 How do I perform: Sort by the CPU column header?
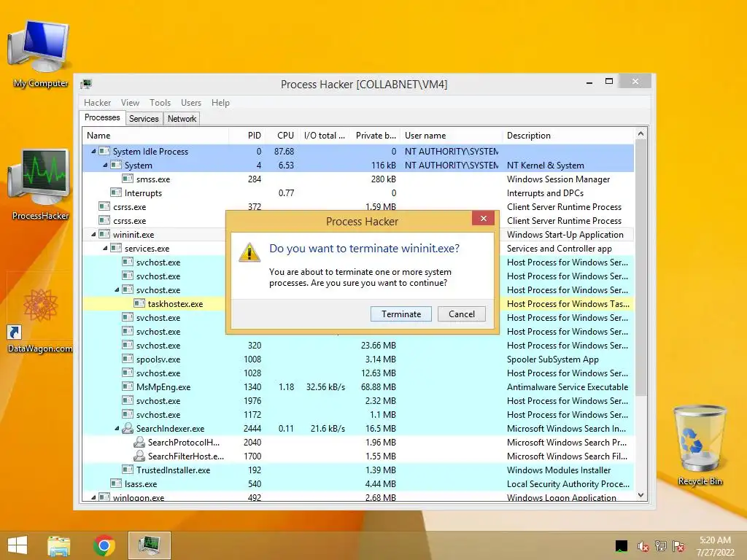pyautogui.click(x=283, y=135)
